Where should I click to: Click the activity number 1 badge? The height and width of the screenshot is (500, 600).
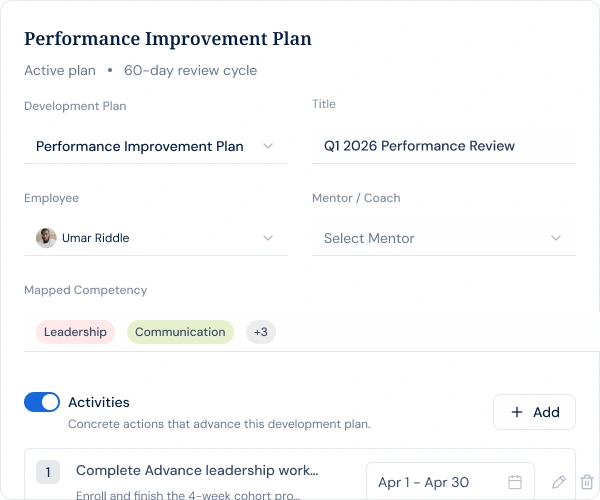click(x=48, y=472)
